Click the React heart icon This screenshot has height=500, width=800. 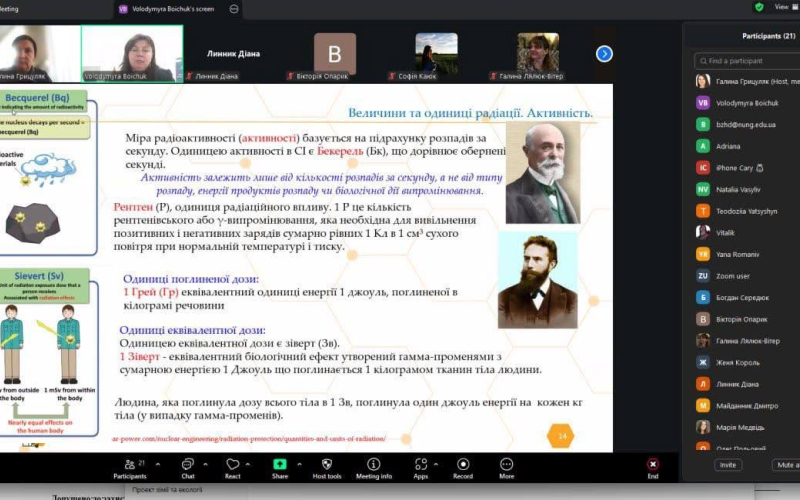point(233,467)
